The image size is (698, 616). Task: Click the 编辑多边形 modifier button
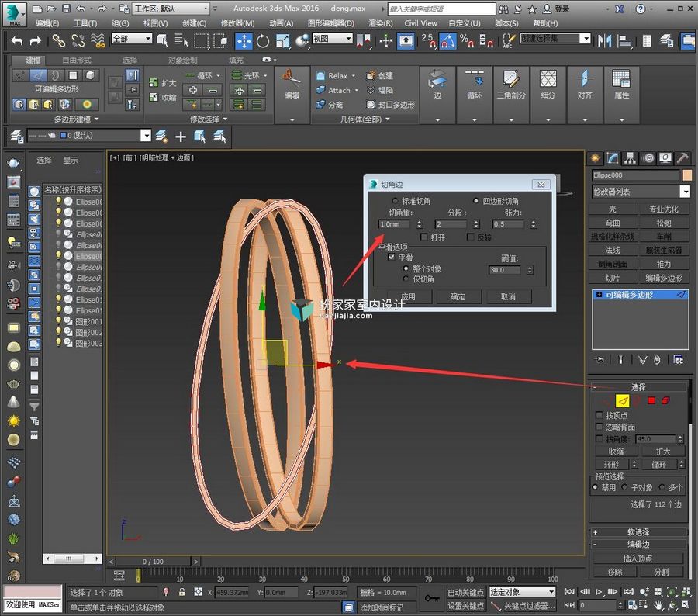(x=663, y=278)
